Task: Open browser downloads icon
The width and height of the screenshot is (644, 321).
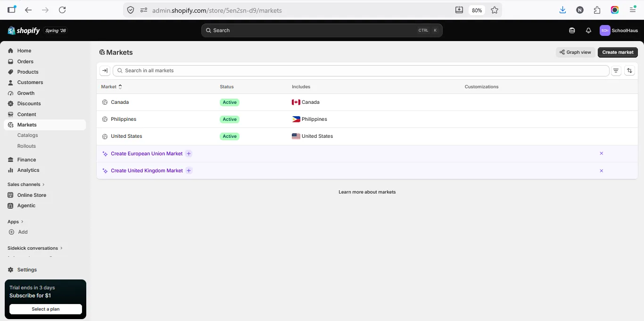Action: click(x=562, y=10)
